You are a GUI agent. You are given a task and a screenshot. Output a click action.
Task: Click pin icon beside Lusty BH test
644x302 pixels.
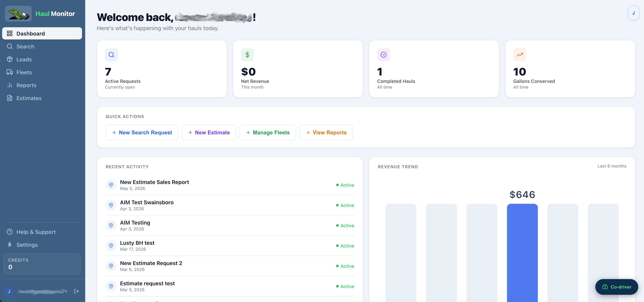pos(111,246)
